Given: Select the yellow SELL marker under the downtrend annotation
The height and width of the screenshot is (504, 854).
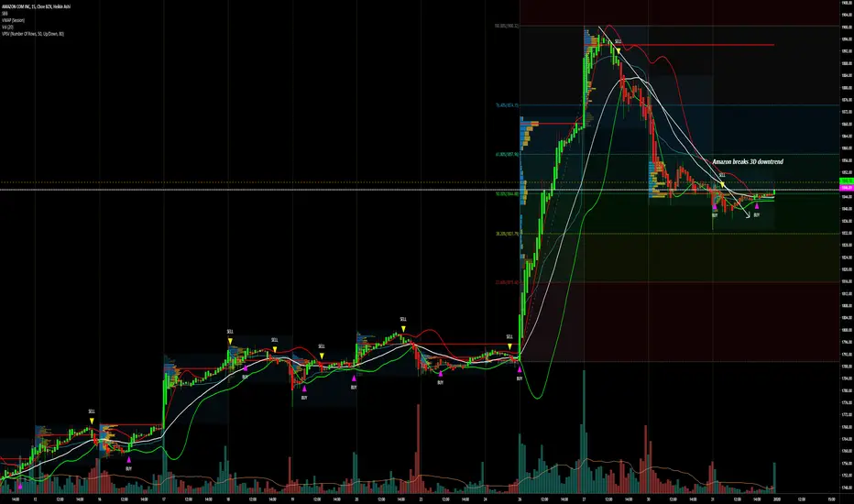Looking at the screenshot, I should click(722, 185).
